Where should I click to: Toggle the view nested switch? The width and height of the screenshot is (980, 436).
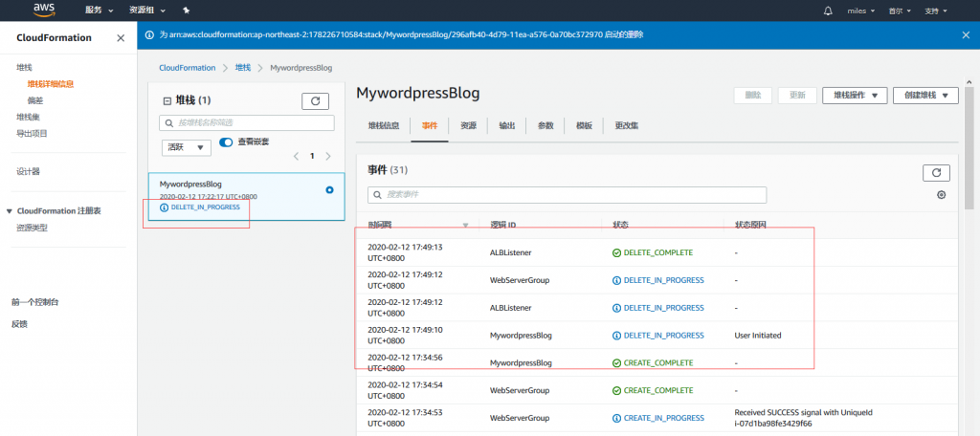[226, 142]
